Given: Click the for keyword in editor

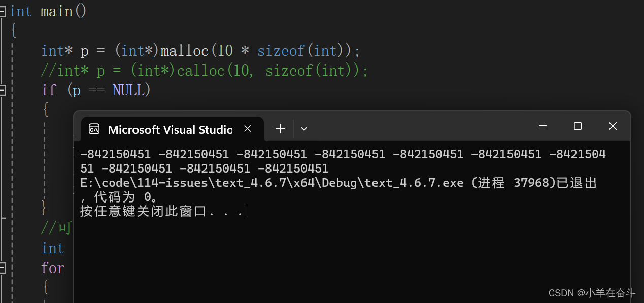Looking at the screenshot, I should click(x=53, y=268).
